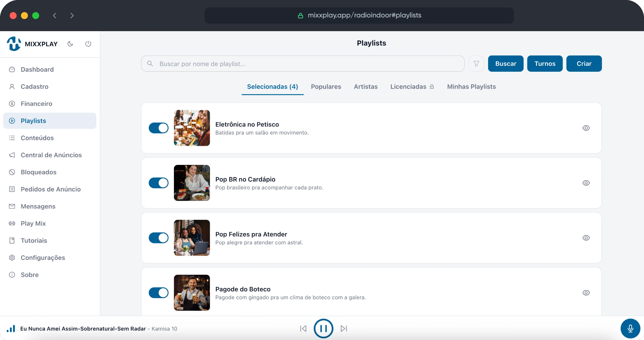The width and height of the screenshot is (644, 340).
Task: Switch to Artistas tab
Action: pos(366,87)
